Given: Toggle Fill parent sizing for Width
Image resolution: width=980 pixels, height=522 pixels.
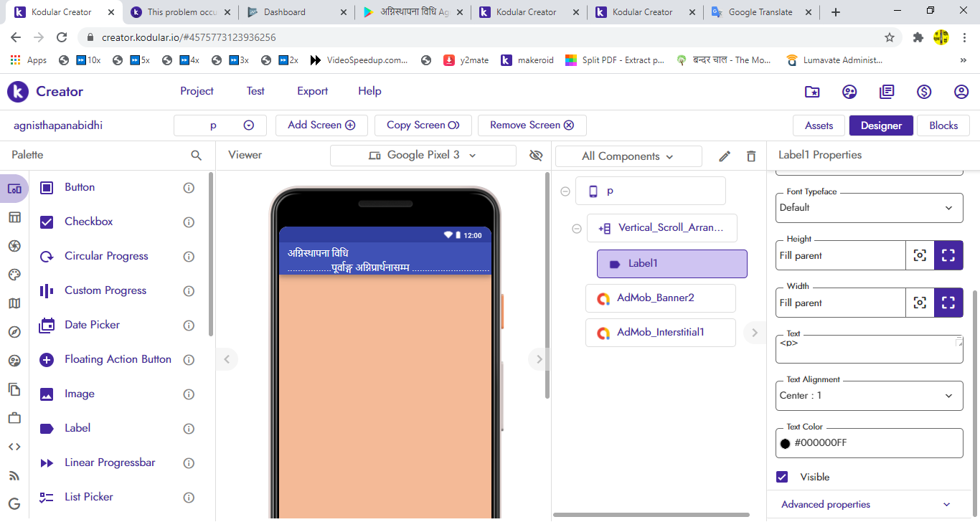Looking at the screenshot, I should click(x=948, y=302).
